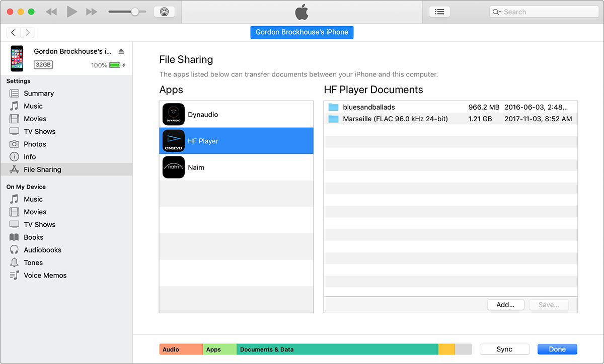This screenshot has width=604, height=364.
Task: Select Gordon Brockhouse's iPhone device button
Action: tap(302, 32)
